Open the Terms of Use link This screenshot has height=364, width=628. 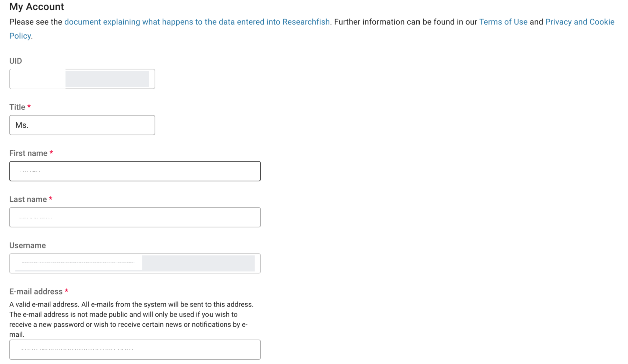click(x=503, y=22)
